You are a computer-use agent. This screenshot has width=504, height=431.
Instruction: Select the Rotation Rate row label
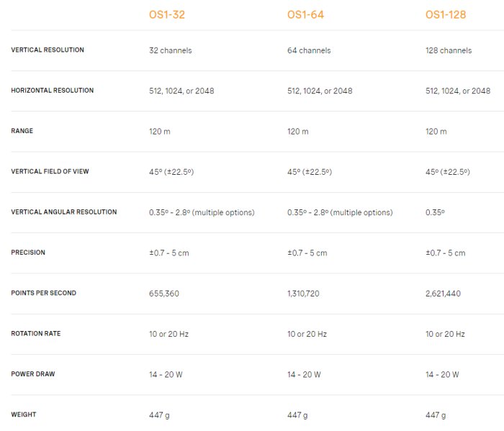point(36,334)
